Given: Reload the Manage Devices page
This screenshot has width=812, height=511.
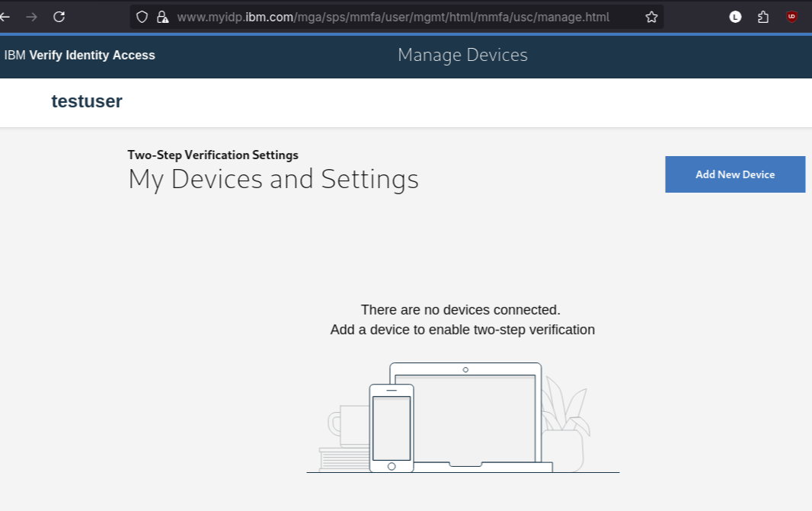Looking at the screenshot, I should click(59, 17).
